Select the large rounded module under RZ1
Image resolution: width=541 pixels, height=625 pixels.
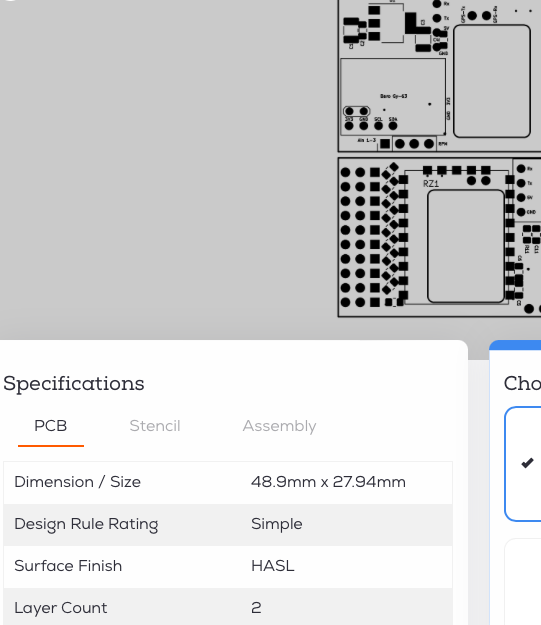(x=466, y=246)
